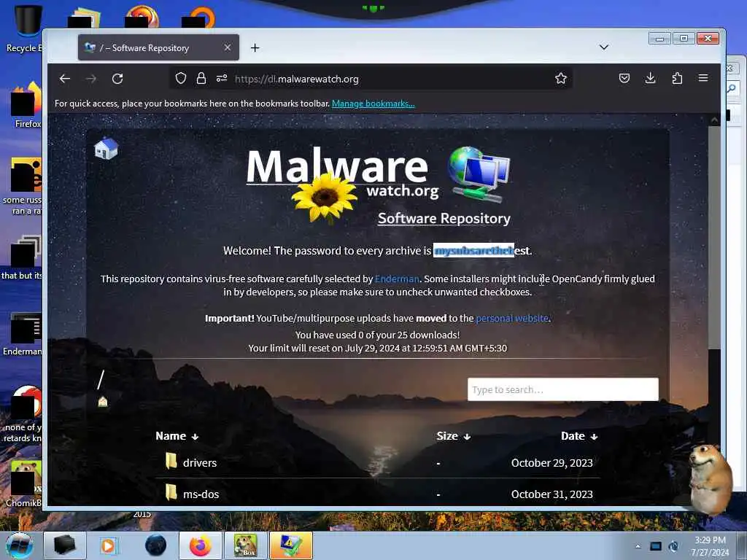Click the page vertical scrollbar
Image resolution: width=747 pixels, height=560 pixels.
[713, 238]
